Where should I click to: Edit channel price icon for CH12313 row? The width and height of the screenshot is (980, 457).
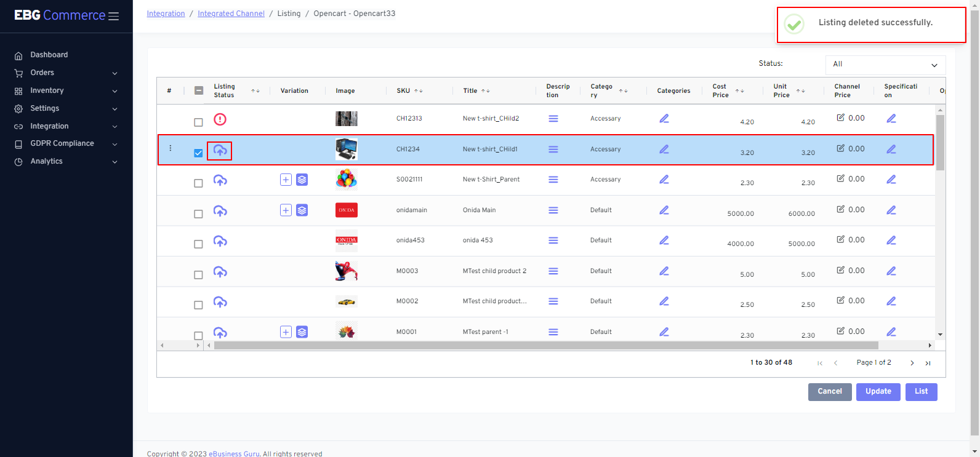(840, 117)
